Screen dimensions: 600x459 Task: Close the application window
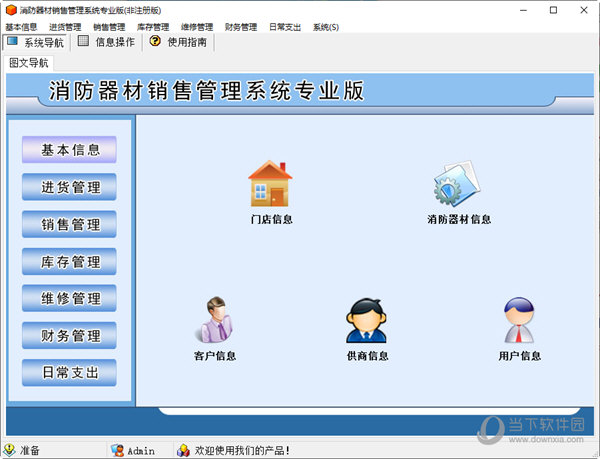coord(584,10)
